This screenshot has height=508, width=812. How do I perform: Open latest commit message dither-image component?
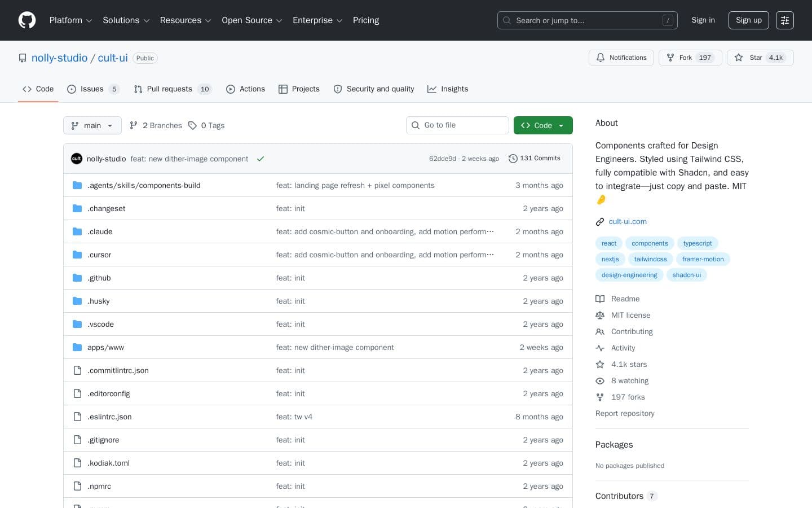(x=189, y=159)
